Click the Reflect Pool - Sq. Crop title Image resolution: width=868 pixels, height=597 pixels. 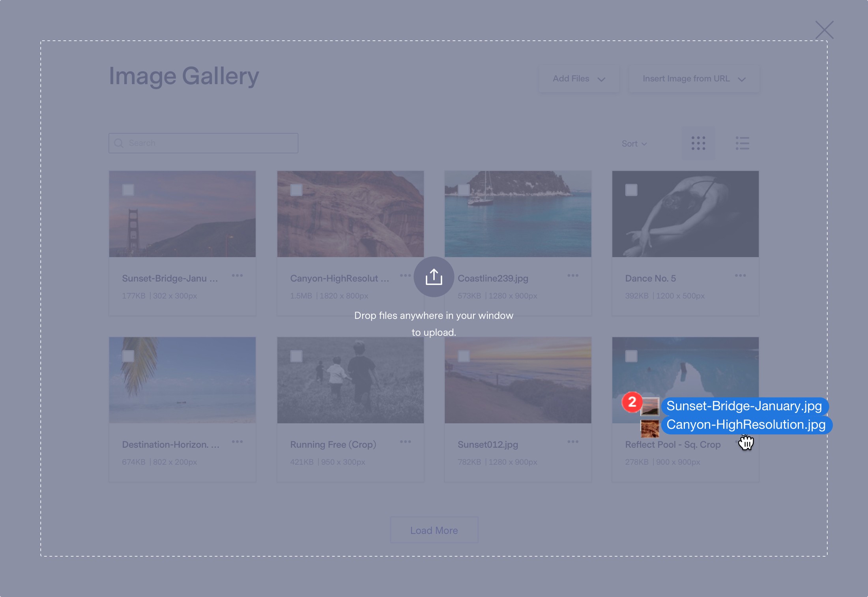pyautogui.click(x=673, y=445)
